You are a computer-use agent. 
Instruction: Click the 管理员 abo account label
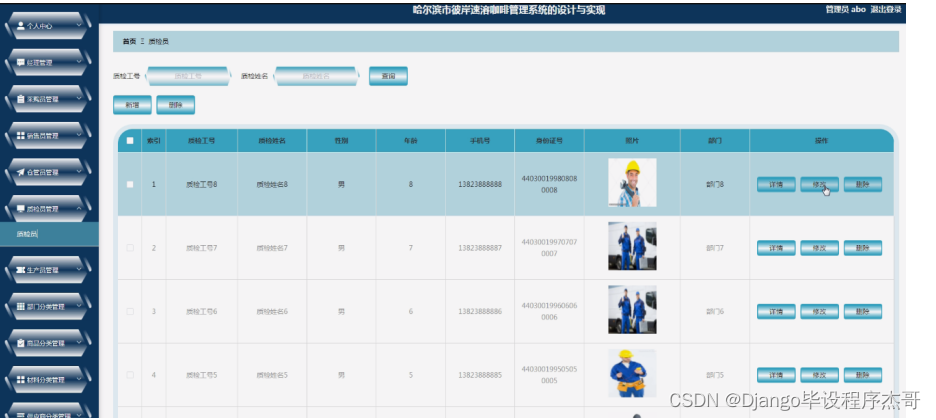coord(845,10)
